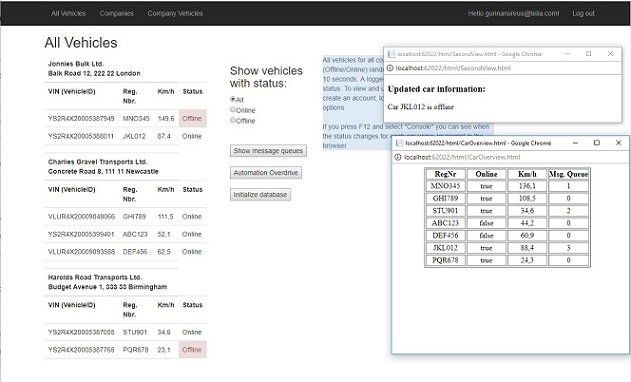Click the PQR678 cell in CarOverview table
This screenshot has width=631, height=382.
click(445, 260)
